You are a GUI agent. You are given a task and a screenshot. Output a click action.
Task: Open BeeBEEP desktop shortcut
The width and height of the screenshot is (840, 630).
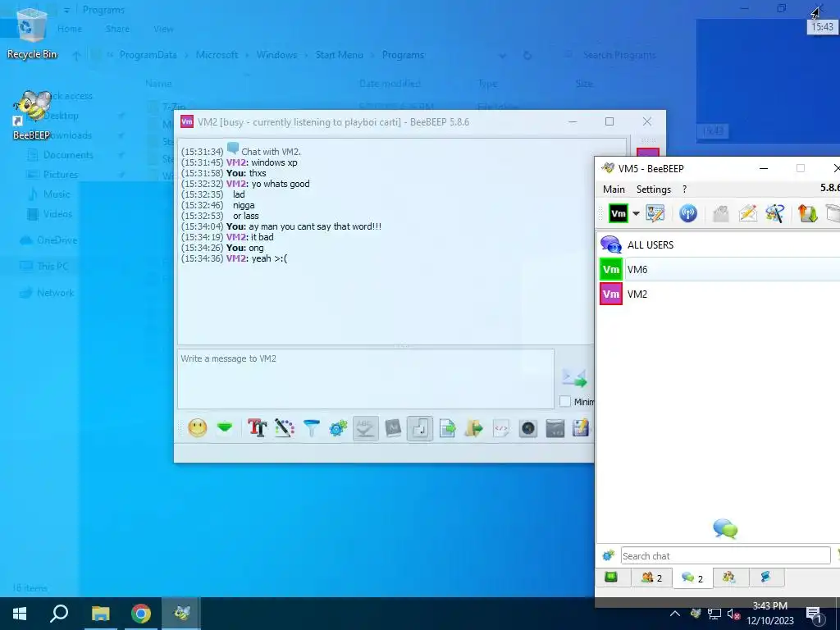(x=32, y=116)
